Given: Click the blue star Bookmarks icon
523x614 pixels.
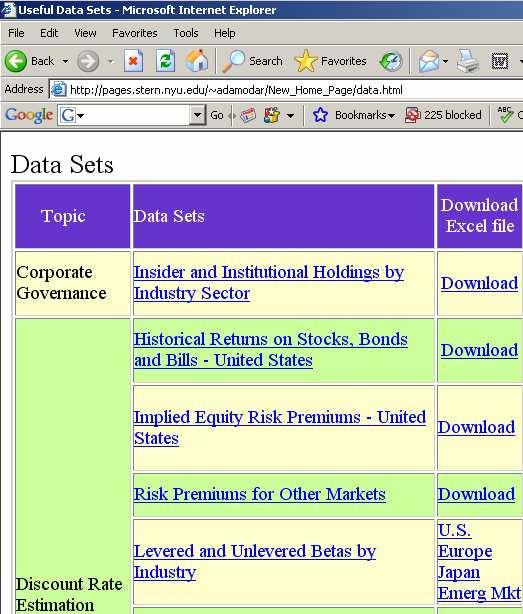Looking at the screenshot, I should [320, 115].
